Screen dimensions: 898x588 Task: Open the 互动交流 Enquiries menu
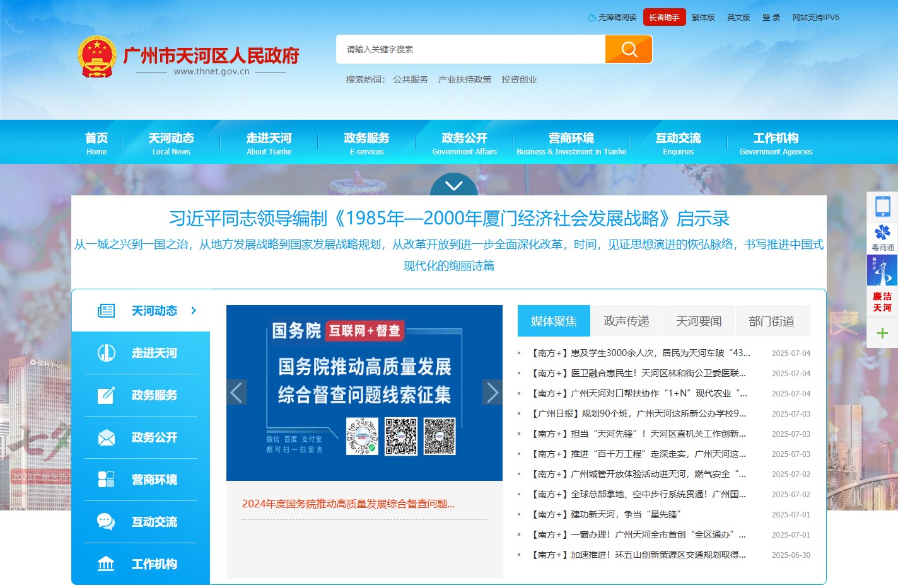click(678, 143)
